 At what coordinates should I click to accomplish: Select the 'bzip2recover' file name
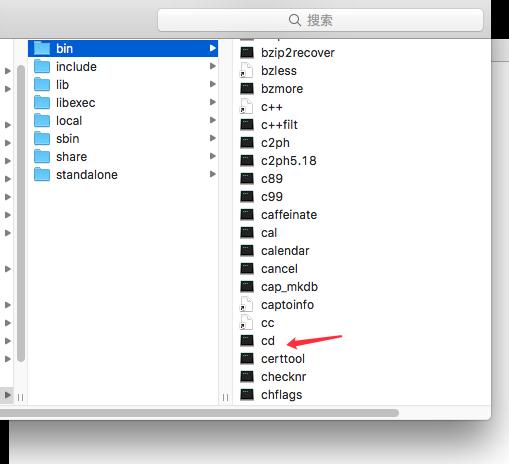[x=298, y=53]
